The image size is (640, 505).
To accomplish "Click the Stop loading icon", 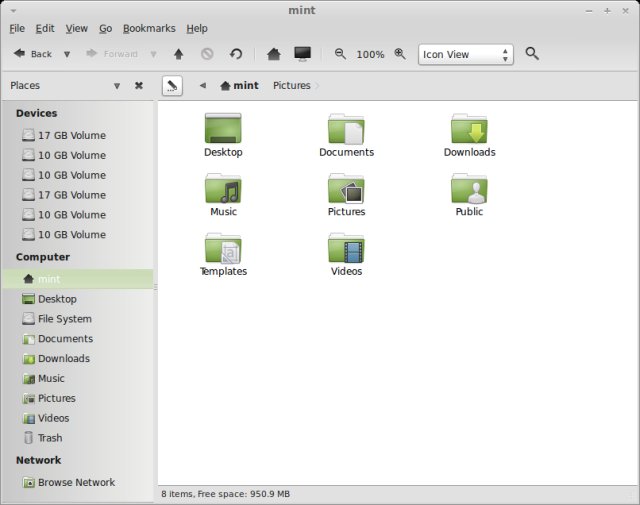I will 207,54.
